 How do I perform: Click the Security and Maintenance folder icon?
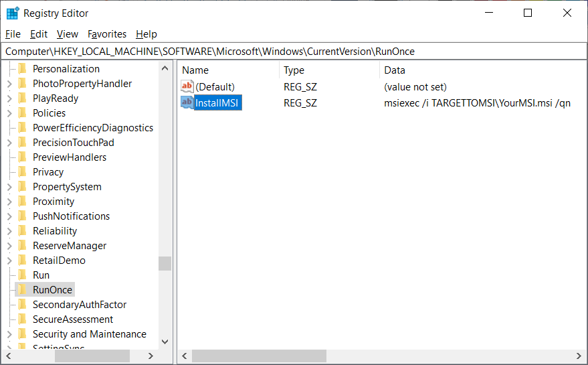(x=23, y=334)
